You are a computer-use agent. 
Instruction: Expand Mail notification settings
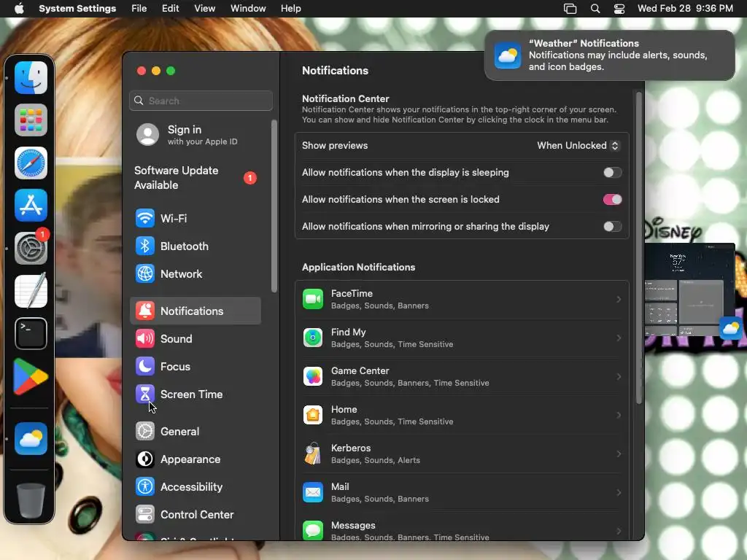pyautogui.click(x=462, y=492)
